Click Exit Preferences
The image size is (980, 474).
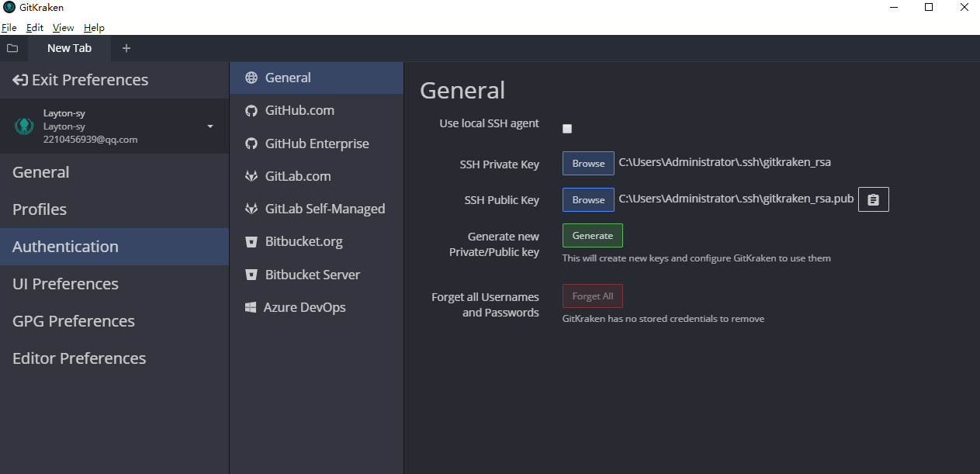(x=81, y=80)
